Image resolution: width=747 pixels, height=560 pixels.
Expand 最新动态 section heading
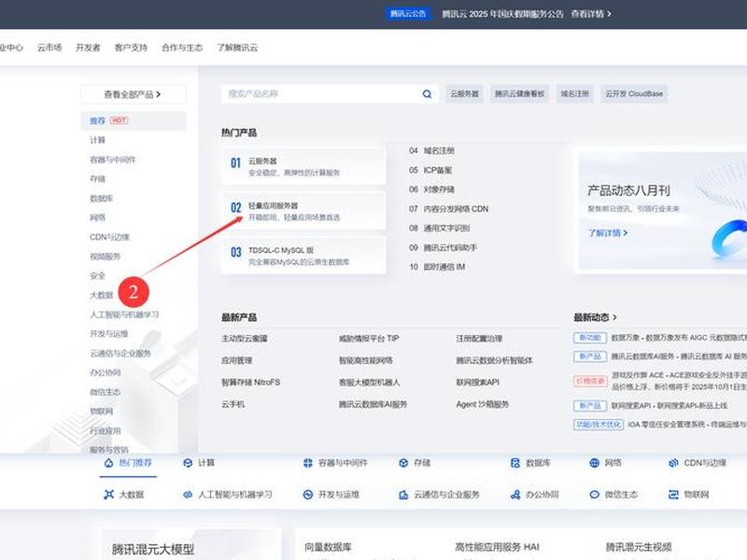coord(595,317)
